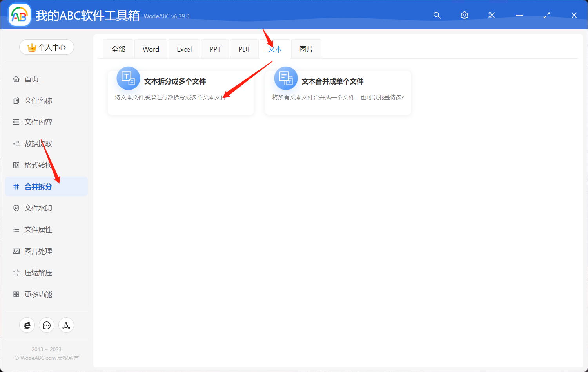Select 压缩解压 in the sidebar

(x=37, y=273)
